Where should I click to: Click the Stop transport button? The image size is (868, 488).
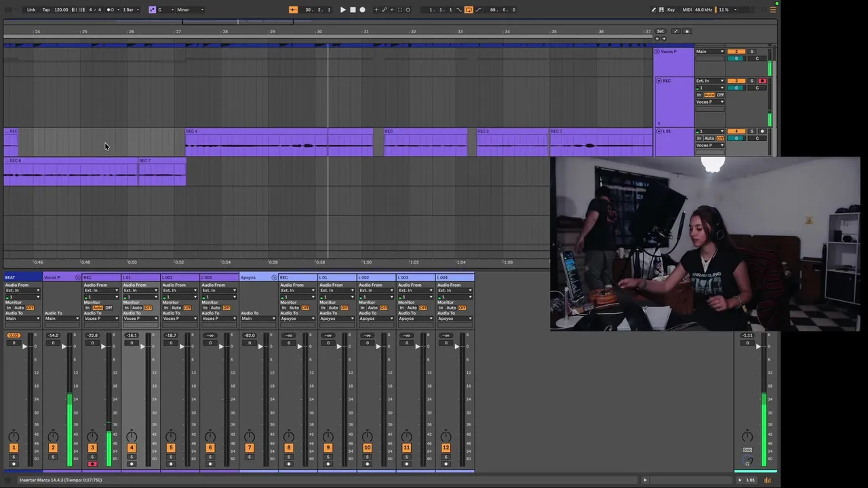(x=353, y=9)
